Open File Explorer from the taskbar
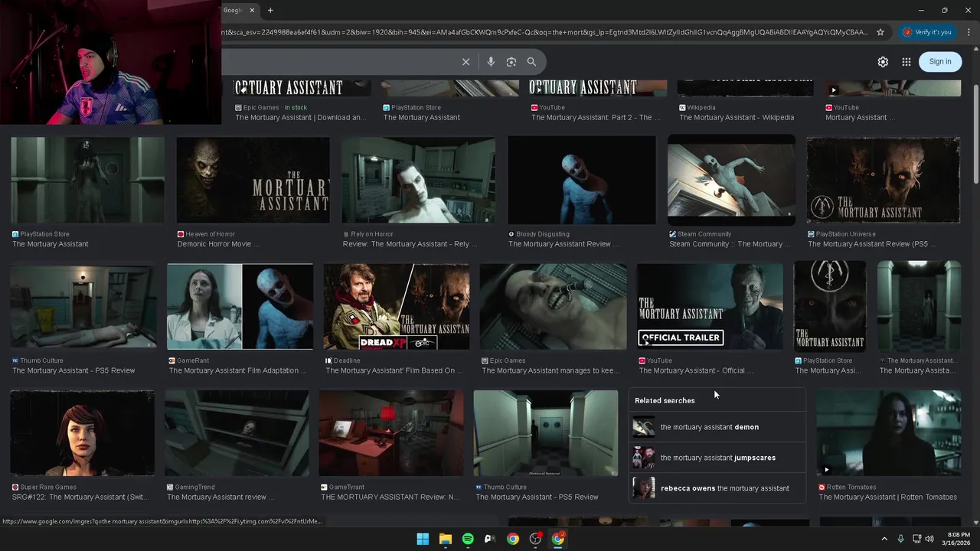The height and width of the screenshot is (551, 980). pos(445,539)
